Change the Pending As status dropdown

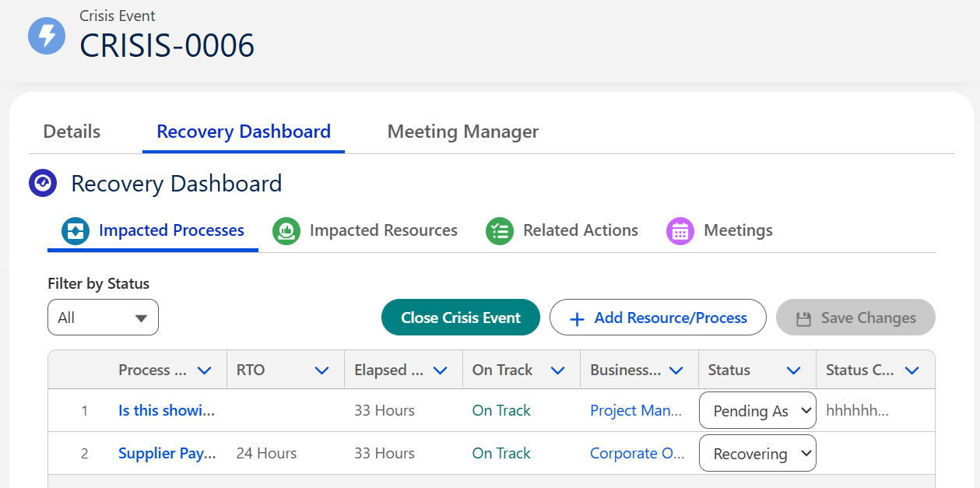point(757,410)
